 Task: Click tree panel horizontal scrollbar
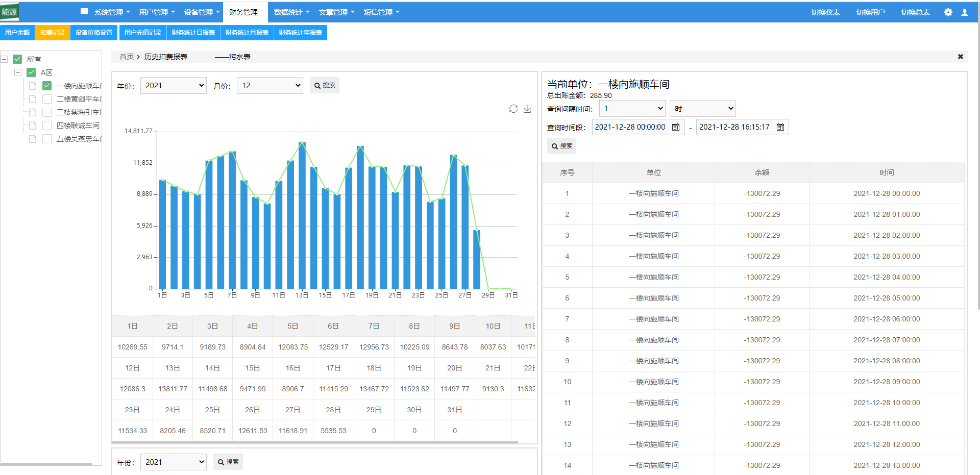point(46,464)
